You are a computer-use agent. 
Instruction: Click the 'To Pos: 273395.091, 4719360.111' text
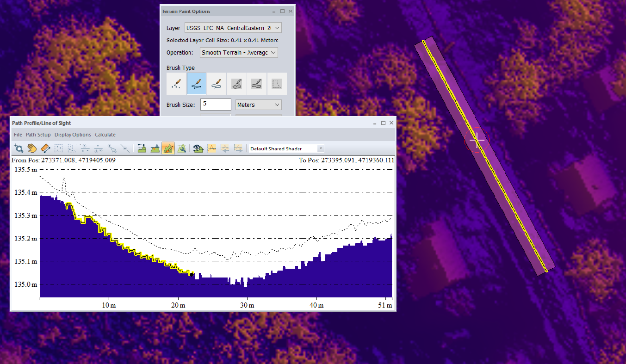tap(347, 160)
